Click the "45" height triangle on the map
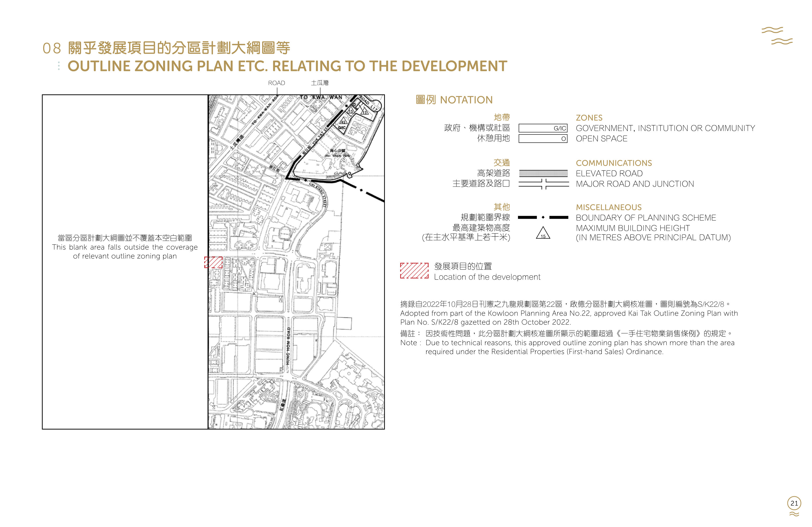The image size is (812, 527). pyautogui.click(x=343, y=121)
